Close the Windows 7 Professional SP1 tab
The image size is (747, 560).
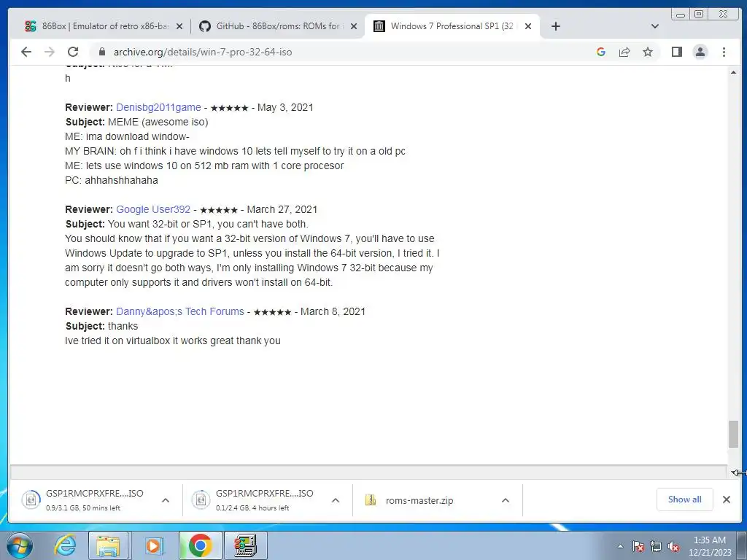[528, 26]
